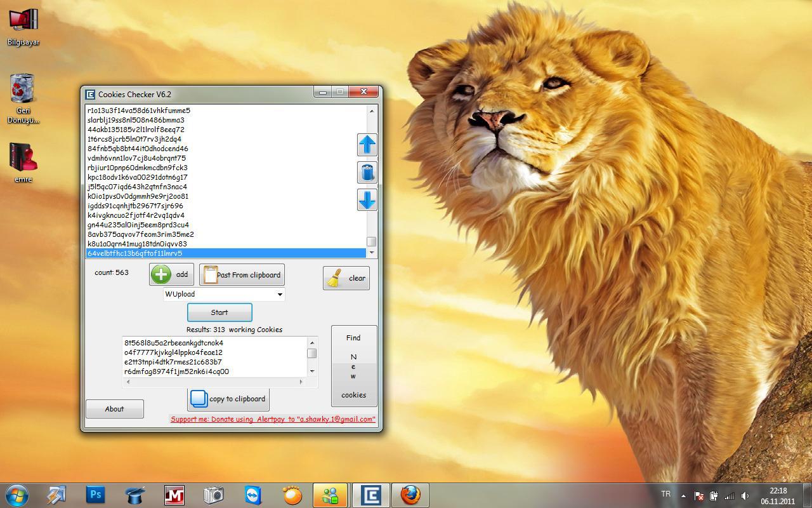
Task: Copy working cookies to clipboard
Action: click(228, 399)
